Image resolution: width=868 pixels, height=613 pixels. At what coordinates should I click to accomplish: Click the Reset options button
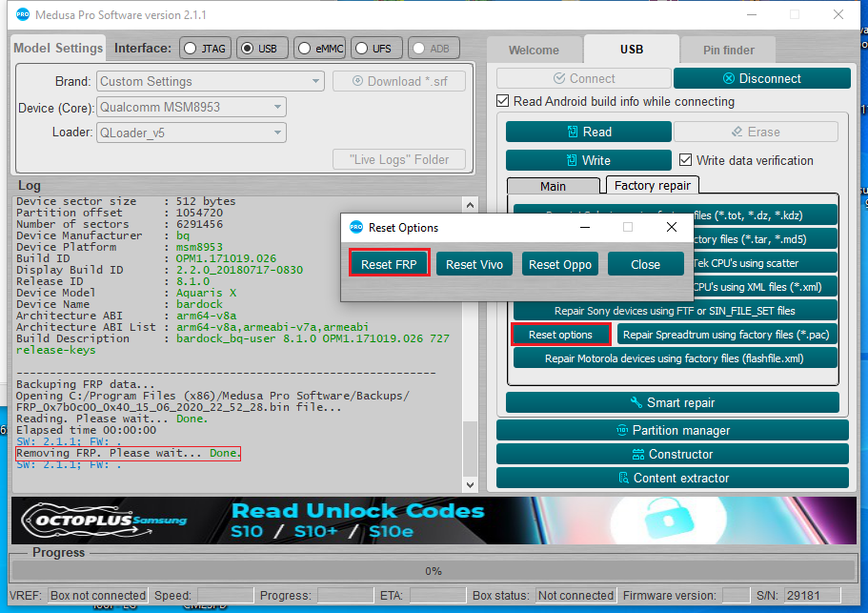click(561, 335)
